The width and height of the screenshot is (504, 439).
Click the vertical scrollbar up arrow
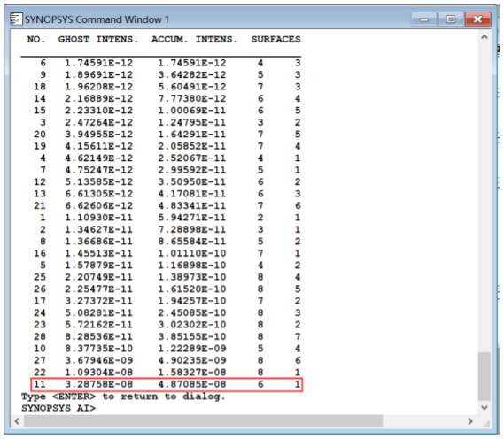tap(485, 37)
